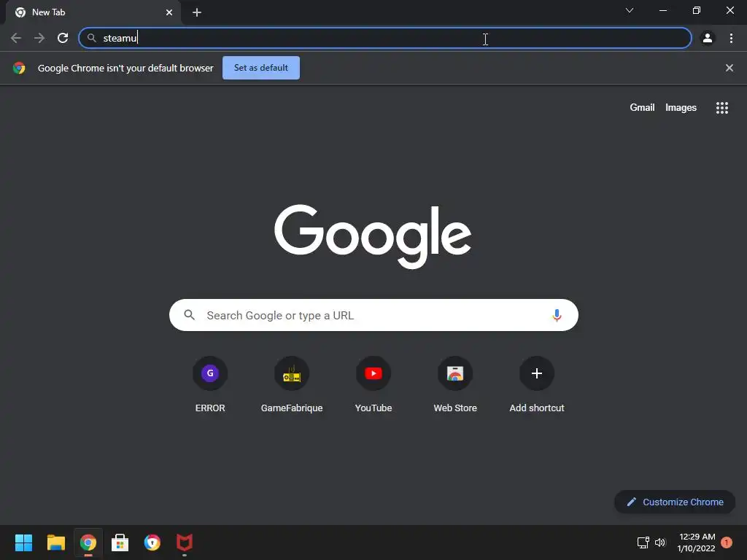Image resolution: width=747 pixels, height=560 pixels.
Task: Open the YouTube shortcut
Action: coord(373,385)
